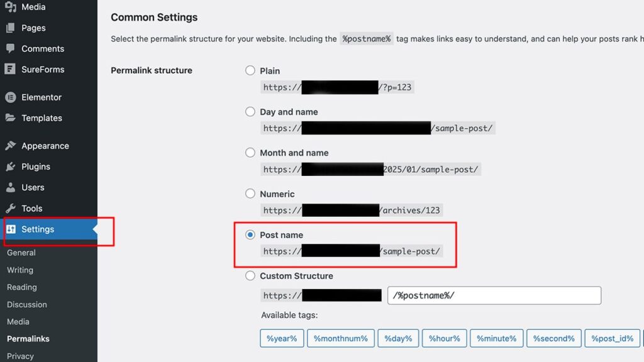The image size is (644, 362).
Task: Choose the Day and name option
Action: coord(250,111)
